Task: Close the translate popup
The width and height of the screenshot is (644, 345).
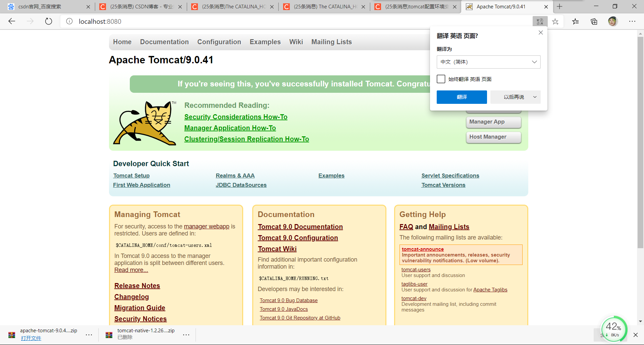Action: click(x=541, y=32)
